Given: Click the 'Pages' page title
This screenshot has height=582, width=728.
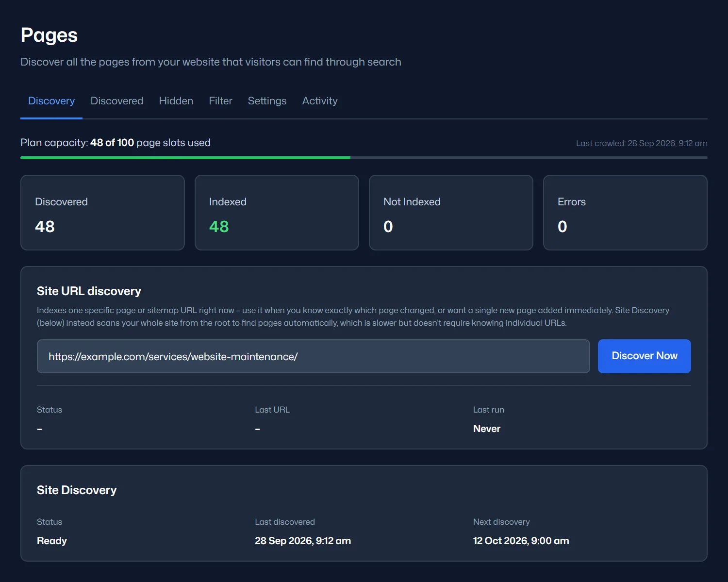Looking at the screenshot, I should [x=49, y=35].
